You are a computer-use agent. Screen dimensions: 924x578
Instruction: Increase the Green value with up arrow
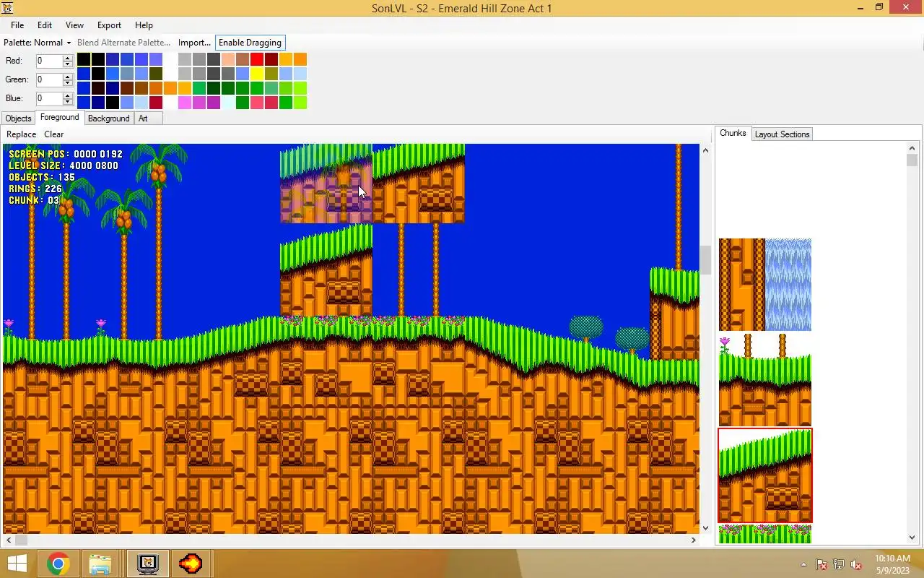[68, 77]
